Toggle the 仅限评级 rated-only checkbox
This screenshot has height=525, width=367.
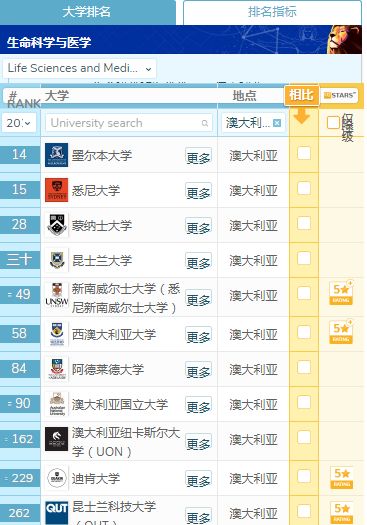[333, 123]
